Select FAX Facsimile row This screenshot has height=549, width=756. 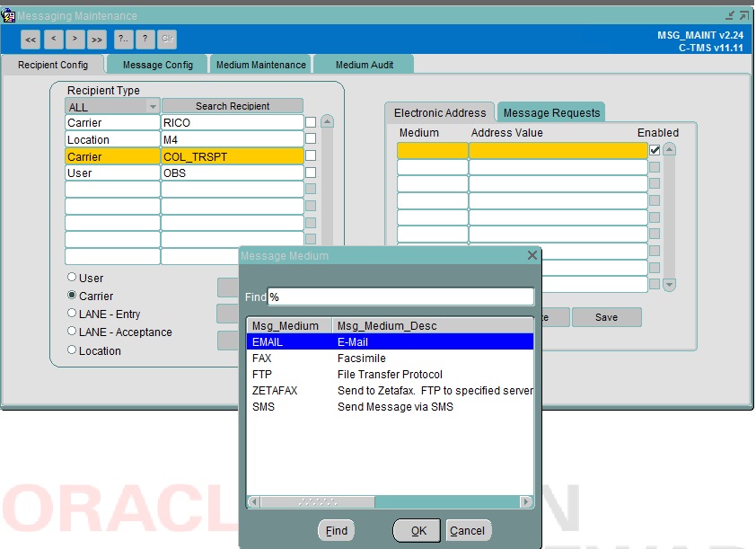(x=390, y=359)
